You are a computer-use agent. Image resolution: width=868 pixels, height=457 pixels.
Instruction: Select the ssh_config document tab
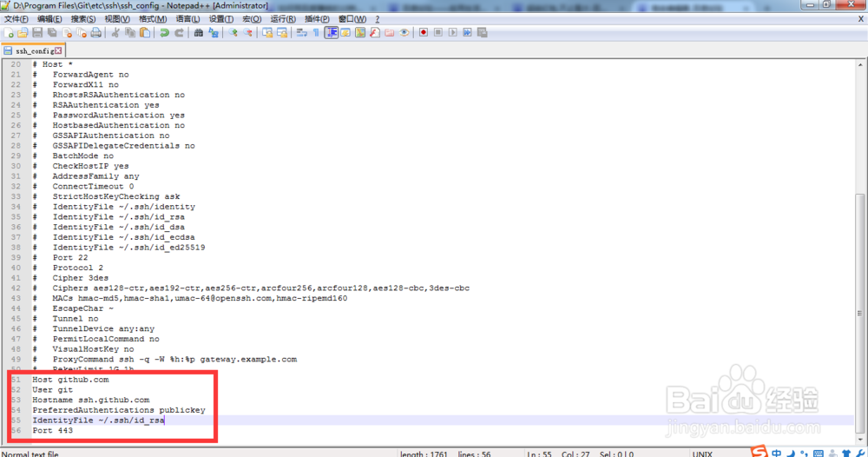point(33,50)
